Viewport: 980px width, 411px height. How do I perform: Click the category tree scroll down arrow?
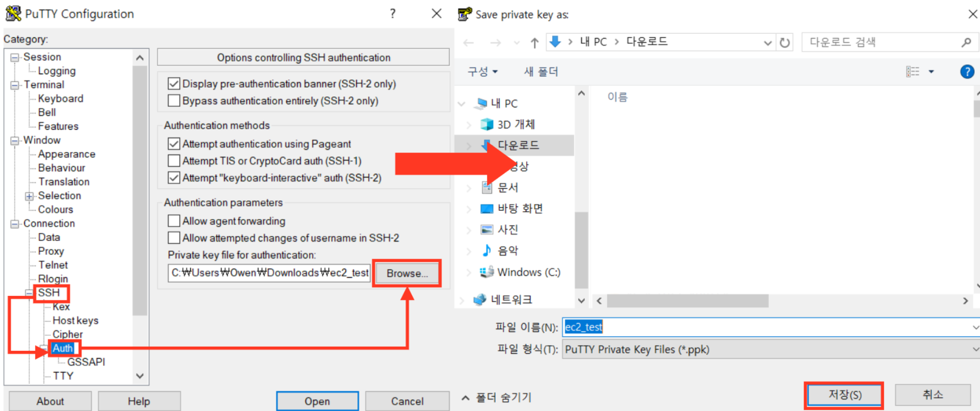(140, 376)
